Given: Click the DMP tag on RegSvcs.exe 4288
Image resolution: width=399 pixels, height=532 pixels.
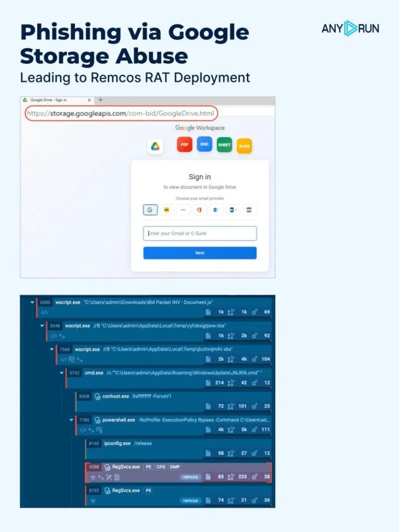Looking at the screenshot, I should pyautogui.click(x=175, y=467).
